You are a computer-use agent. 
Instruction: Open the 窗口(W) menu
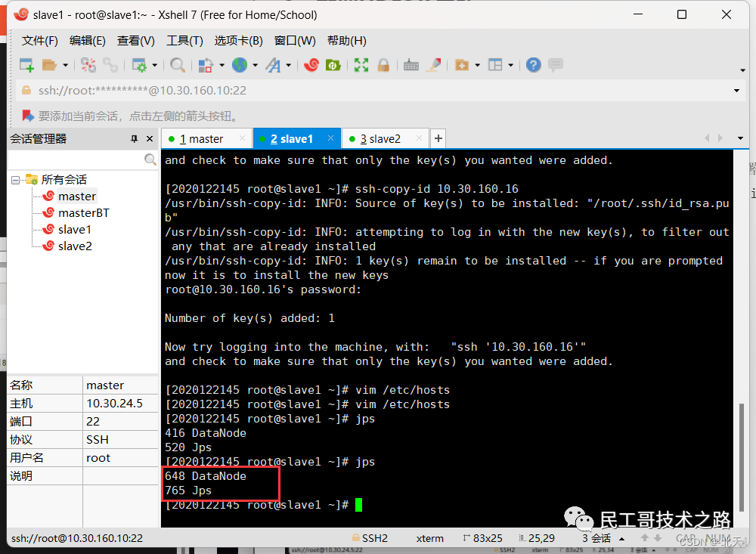295,41
